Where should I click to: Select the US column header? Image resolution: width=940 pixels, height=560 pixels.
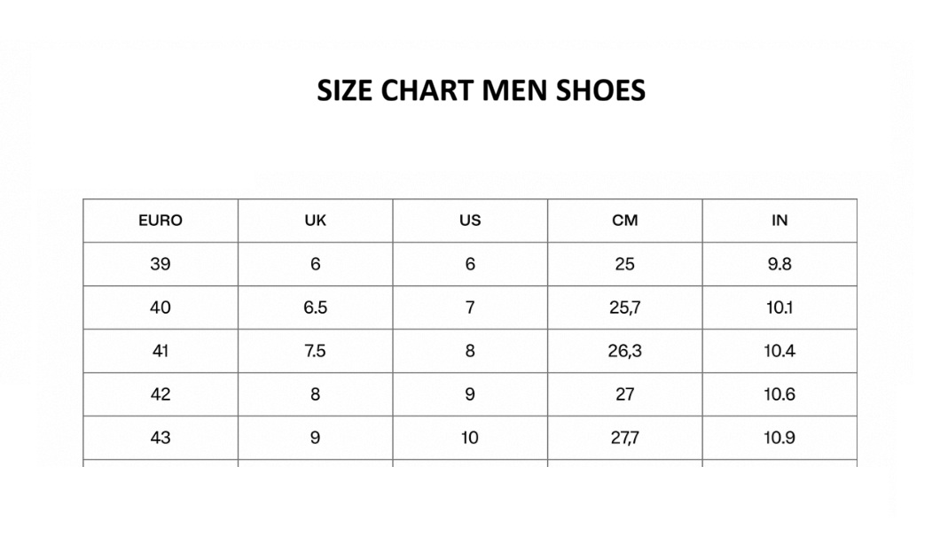click(x=470, y=221)
